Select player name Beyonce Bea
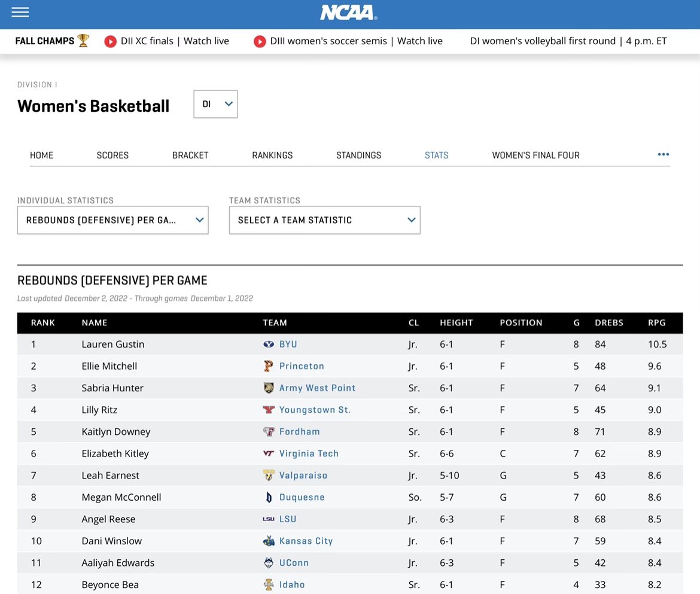The height and width of the screenshot is (594, 700). (x=110, y=584)
